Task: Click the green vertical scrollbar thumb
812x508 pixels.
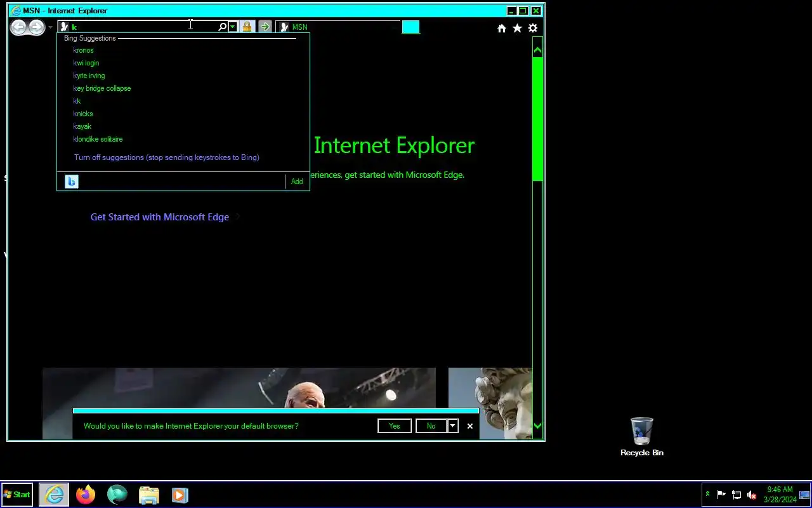Action: [x=538, y=119]
